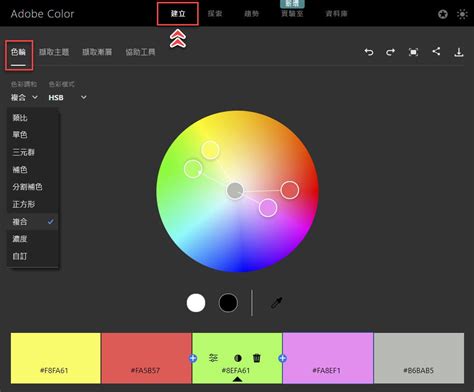Click the #FA8EF1 hex value text
This screenshot has height=392, width=474.
tap(327, 370)
